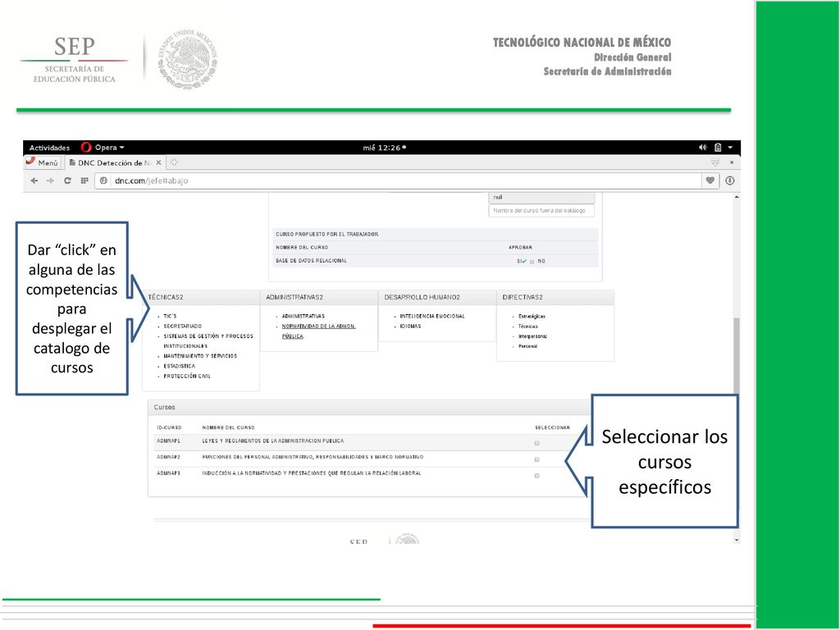The height and width of the screenshot is (630, 840).
Task: Open the TIC'S competency
Action: pyautogui.click(x=170, y=317)
